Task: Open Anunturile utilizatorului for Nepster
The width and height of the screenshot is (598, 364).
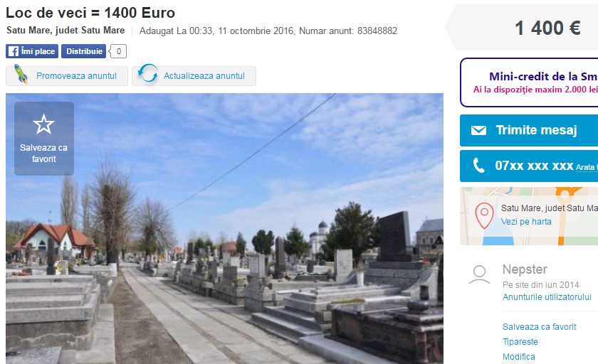Action: point(547,297)
